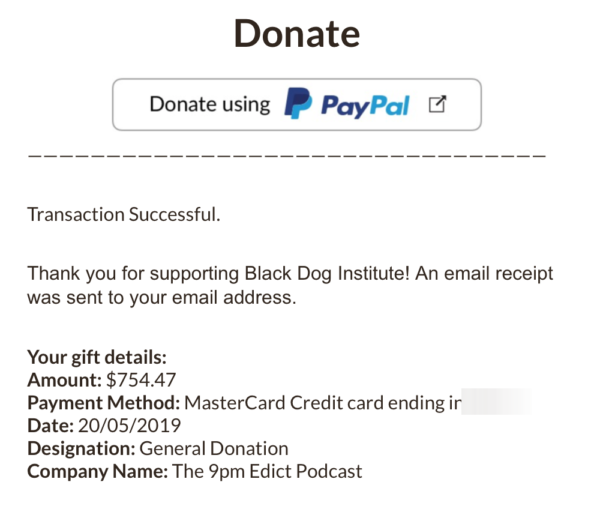Click the dashed separator line
The height and width of the screenshot is (515, 600).
point(286,158)
